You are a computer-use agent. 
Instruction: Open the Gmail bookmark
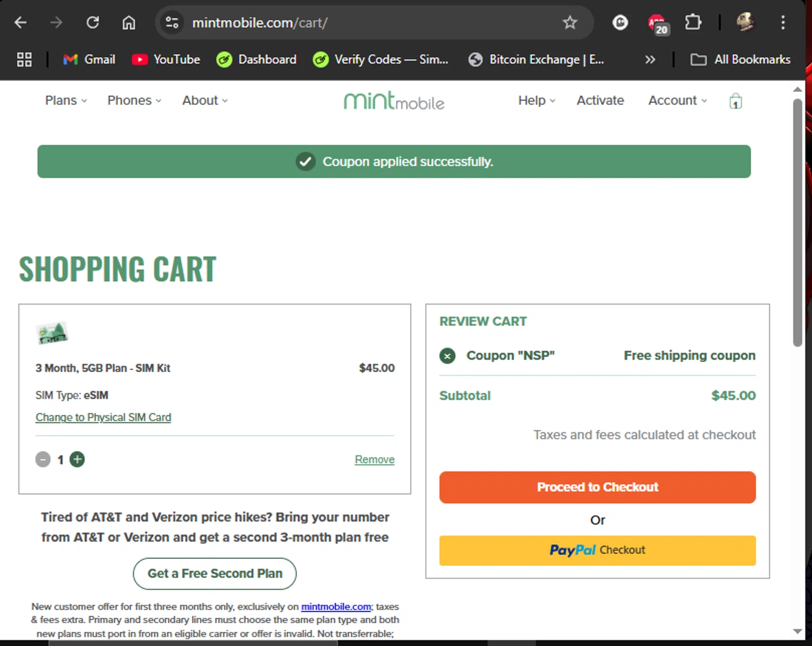coord(89,60)
